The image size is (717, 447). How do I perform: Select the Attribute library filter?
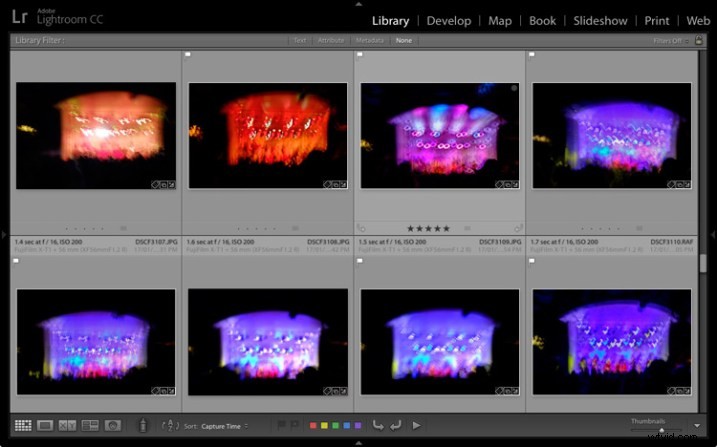331,40
